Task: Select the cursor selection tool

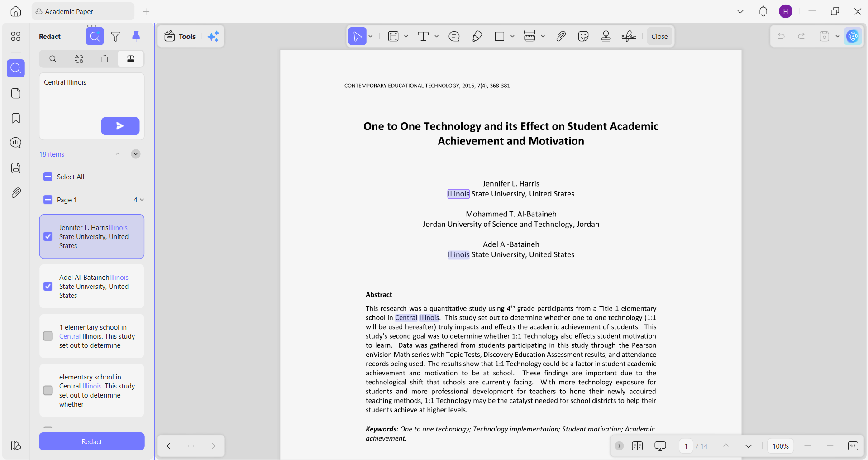Action: (x=357, y=36)
